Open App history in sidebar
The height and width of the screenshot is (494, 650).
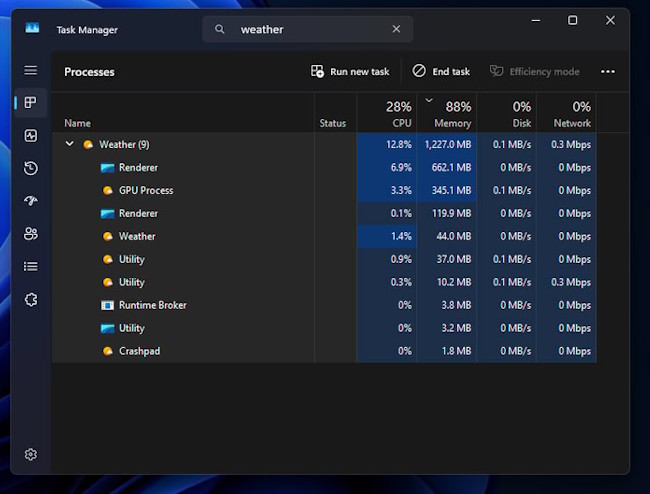[x=31, y=168]
